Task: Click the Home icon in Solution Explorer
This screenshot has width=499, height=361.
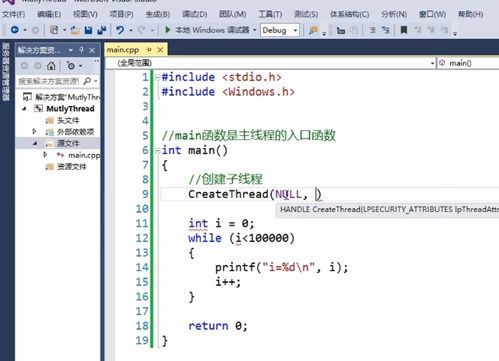Action: tap(51, 66)
